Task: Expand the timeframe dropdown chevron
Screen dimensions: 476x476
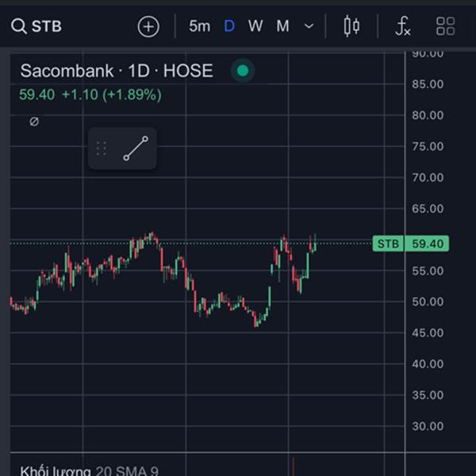Action: pos(309,26)
